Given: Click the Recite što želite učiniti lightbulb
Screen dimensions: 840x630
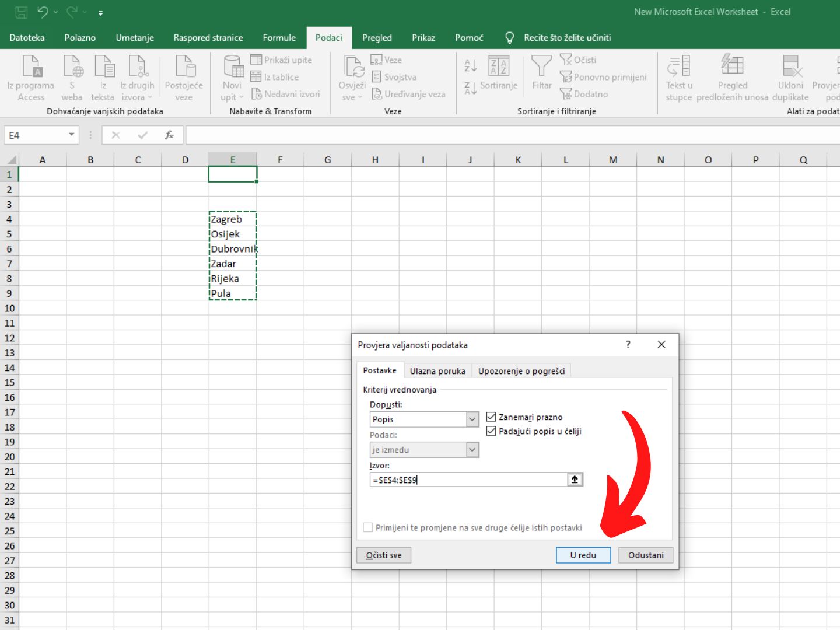Looking at the screenshot, I should click(x=509, y=38).
